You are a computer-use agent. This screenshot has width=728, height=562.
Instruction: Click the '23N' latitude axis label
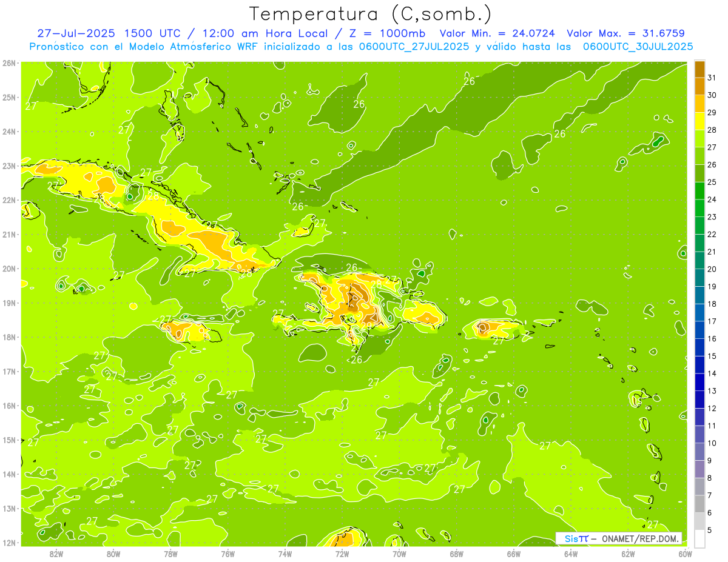click(x=9, y=166)
